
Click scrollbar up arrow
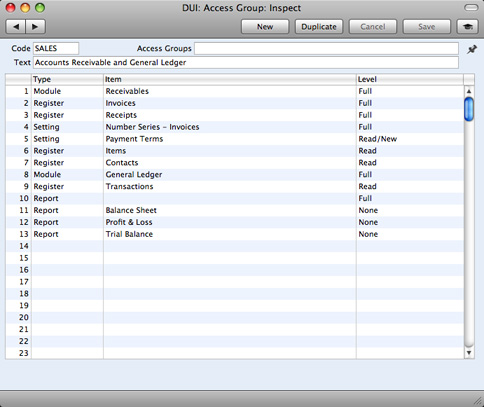[x=469, y=91]
